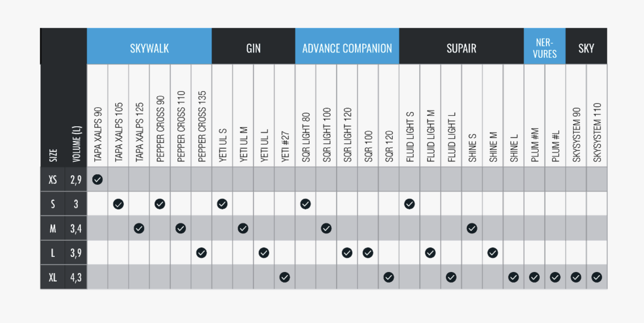This screenshot has height=323, width=644.
Task: Click the YETI UL S checkmark icon
Action: tap(222, 204)
